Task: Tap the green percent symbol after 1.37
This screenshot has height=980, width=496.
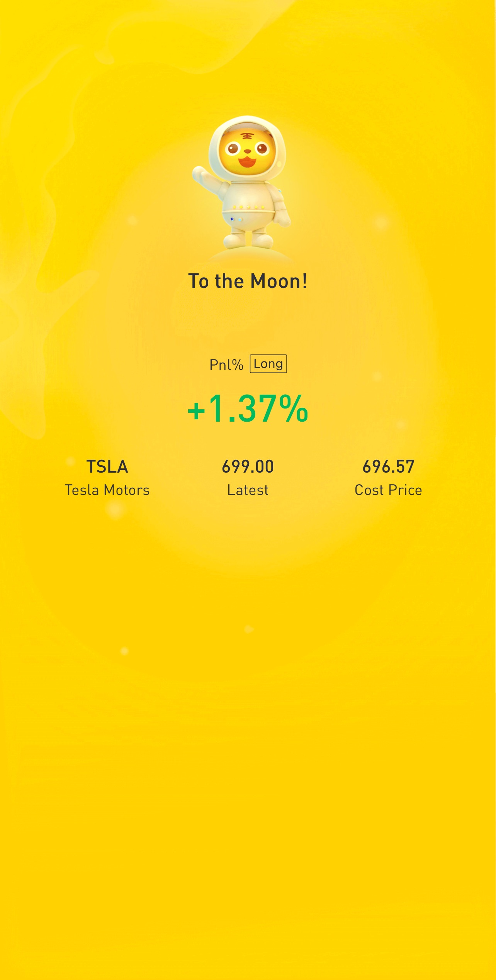Action: (294, 408)
